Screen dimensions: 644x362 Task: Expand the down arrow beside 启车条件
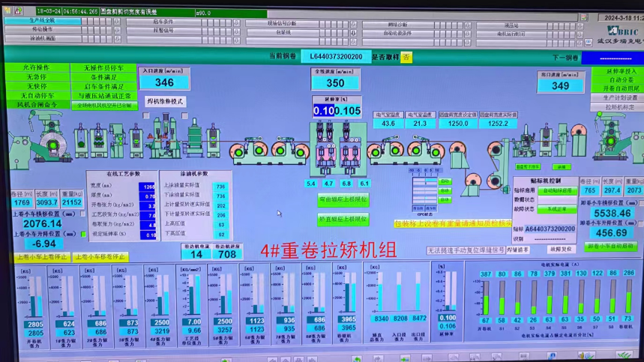(236, 21)
